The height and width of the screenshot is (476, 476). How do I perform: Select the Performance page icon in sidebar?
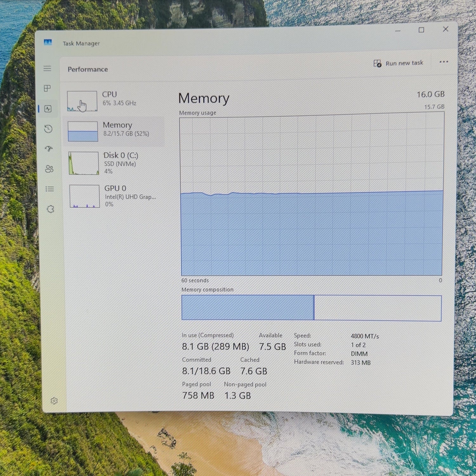(x=48, y=109)
